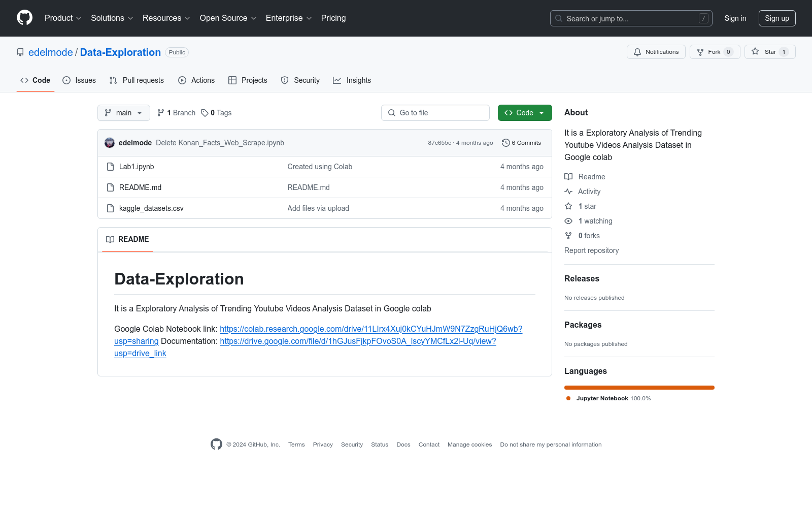This screenshot has height=508, width=812.
Task: Open the edelmode owner profile link
Action: click(x=51, y=52)
